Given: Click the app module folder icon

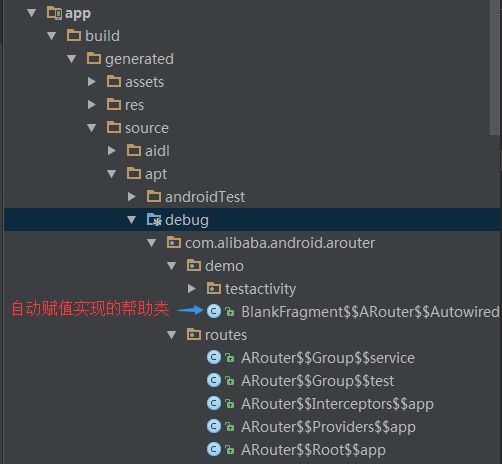Looking at the screenshot, I should tap(54, 13).
